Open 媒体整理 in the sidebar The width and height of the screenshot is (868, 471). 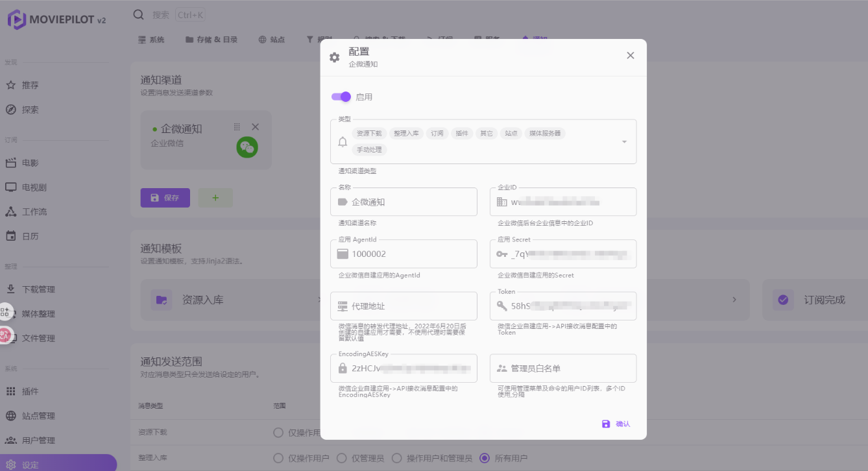pyautogui.click(x=38, y=314)
